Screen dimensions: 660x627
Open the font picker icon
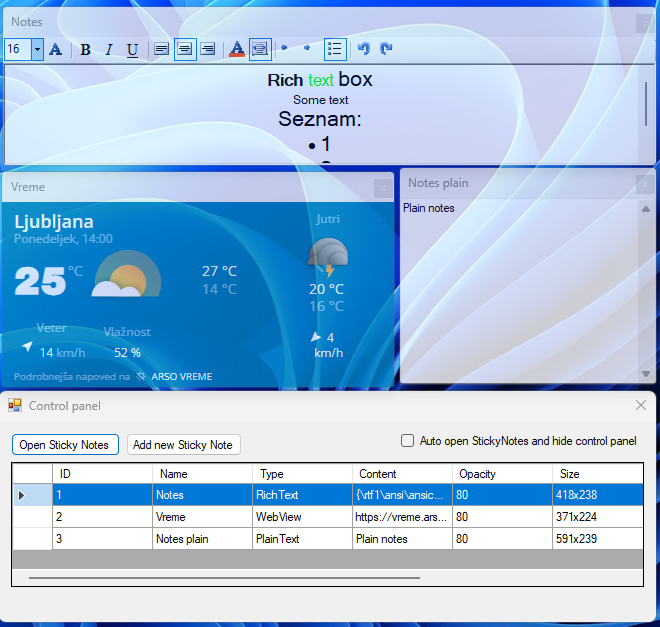(x=56, y=49)
